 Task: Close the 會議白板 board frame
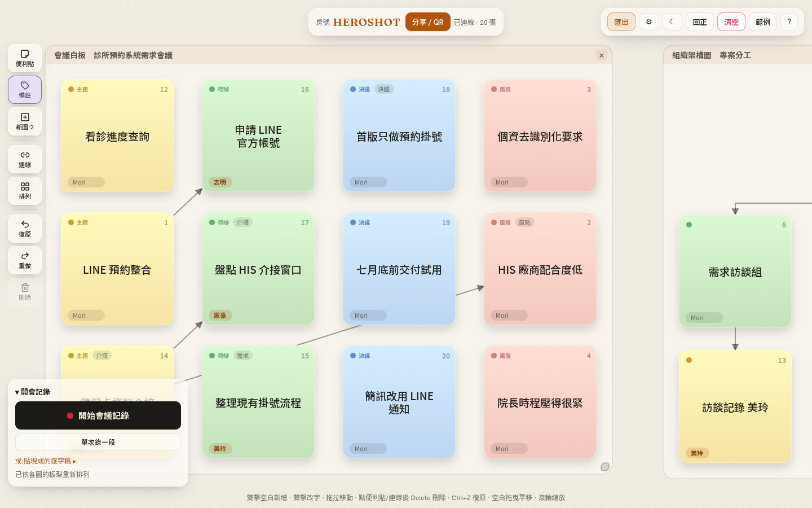pos(602,55)
